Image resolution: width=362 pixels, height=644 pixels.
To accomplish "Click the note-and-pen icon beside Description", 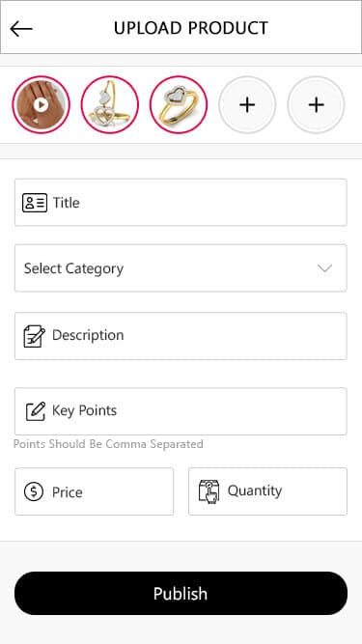I will 34,336.
